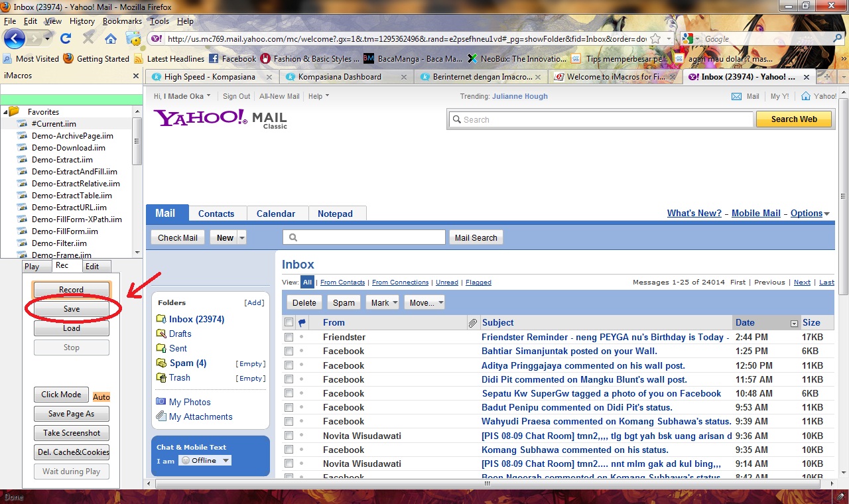Click the Yahoo home icon in the header
The image size is (849, 504).
pyautogui.click(x=806, y=96)
